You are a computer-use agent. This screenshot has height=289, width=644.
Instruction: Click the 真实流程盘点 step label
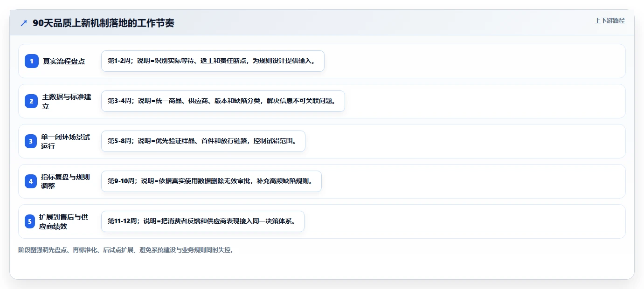coord(64,61)
